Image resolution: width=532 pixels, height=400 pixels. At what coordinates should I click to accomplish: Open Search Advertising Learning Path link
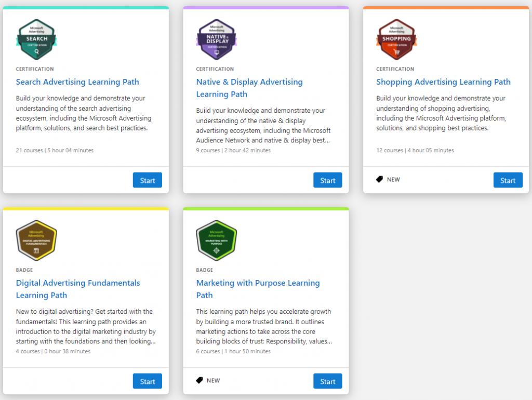pos(77,82)
